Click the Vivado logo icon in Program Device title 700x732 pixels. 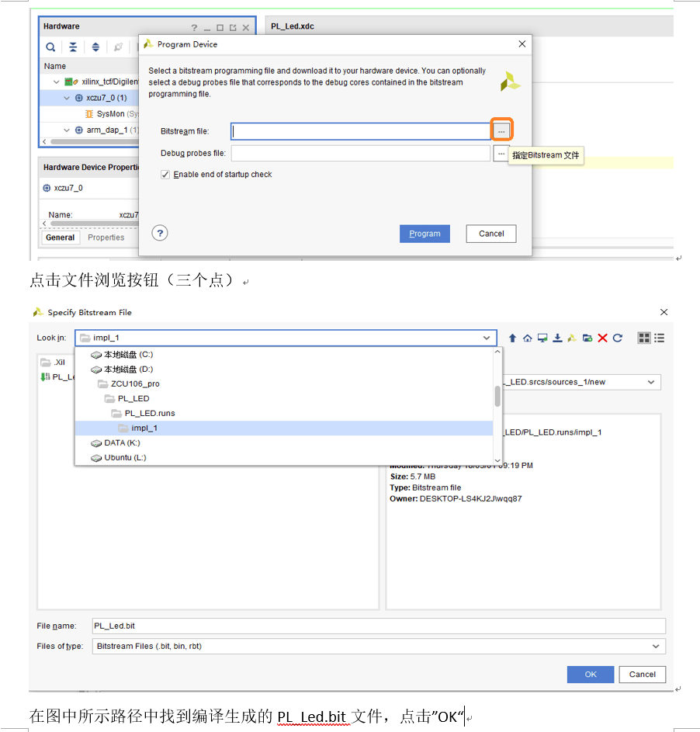(x=148, y=44)
